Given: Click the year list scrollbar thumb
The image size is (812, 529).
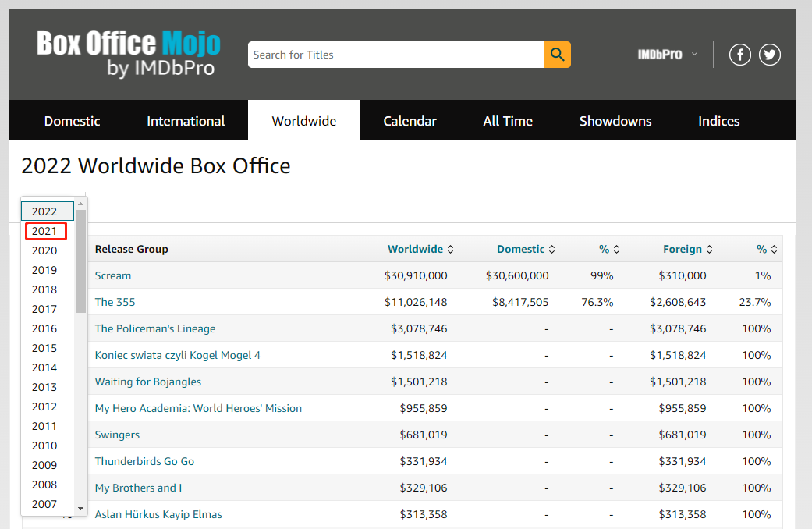Looking at the screenshot, I should pos(81,261).
